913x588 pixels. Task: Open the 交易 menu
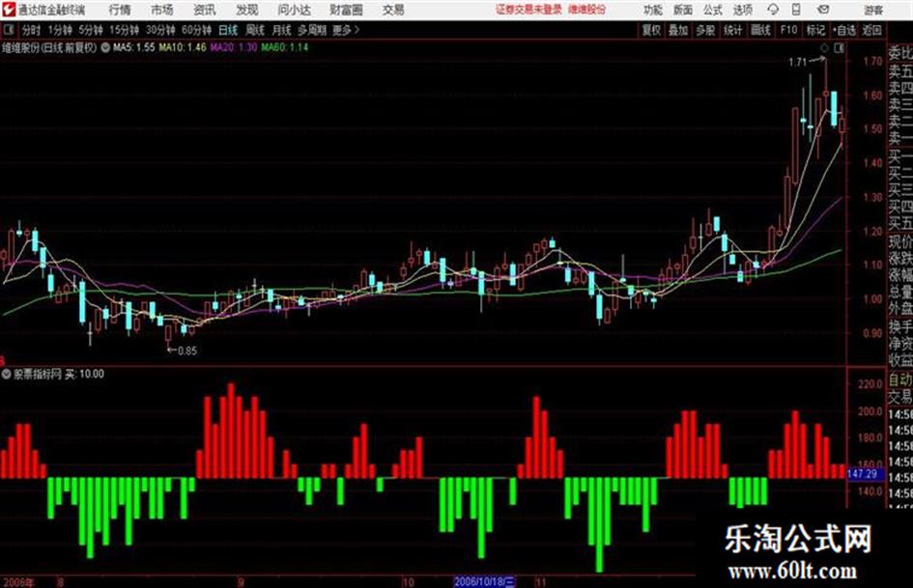[x=393, y=10]
